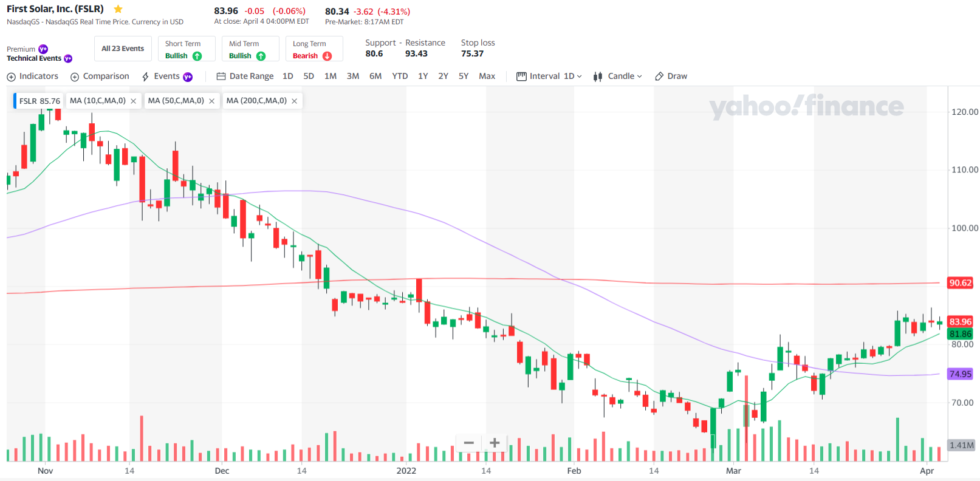This screenshot has width=980, height=481.
Task: Click the red down arrow in Long Term
Action: tap(327, 56)
